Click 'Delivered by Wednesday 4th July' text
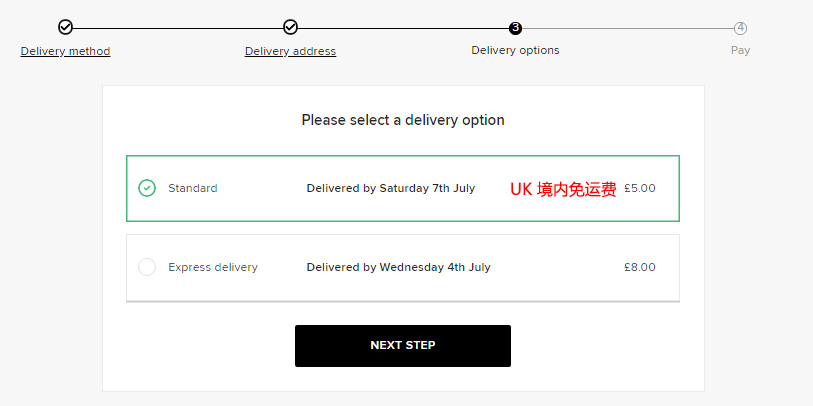813x406 pixels. [398, 267]
